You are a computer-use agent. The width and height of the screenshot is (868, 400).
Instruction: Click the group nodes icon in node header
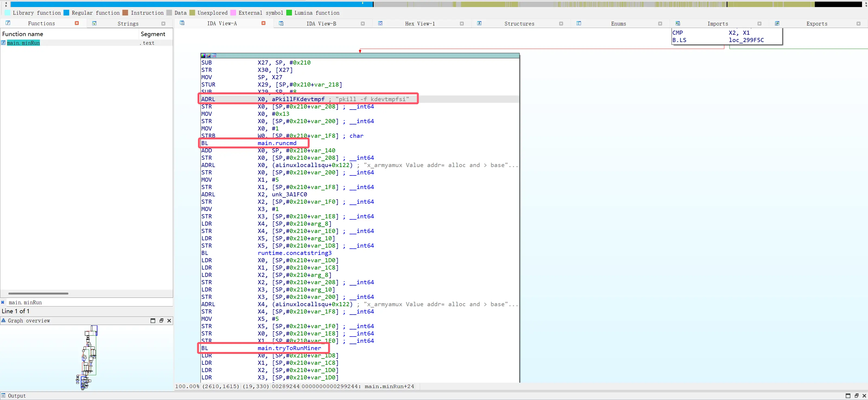(214, 56)
